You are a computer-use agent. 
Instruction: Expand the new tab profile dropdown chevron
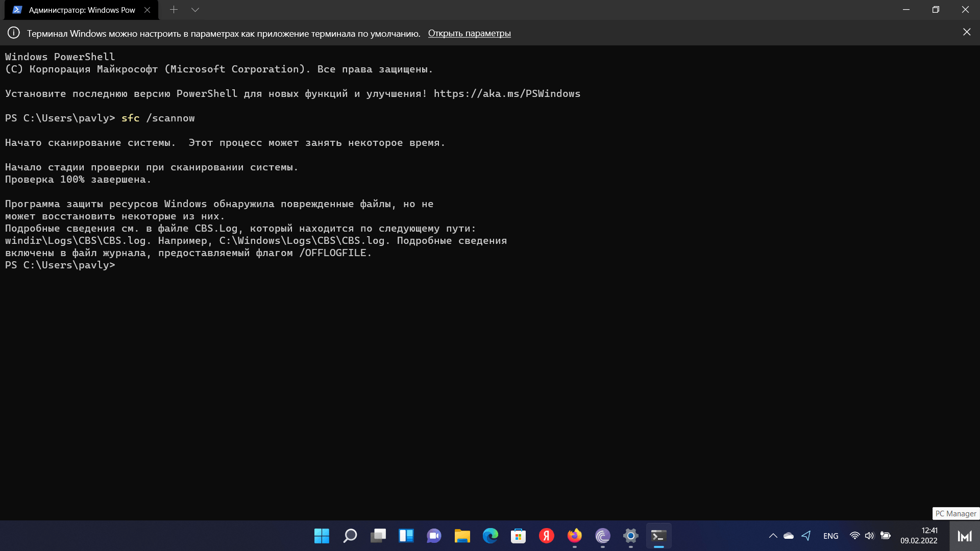(x=195, y=10)
